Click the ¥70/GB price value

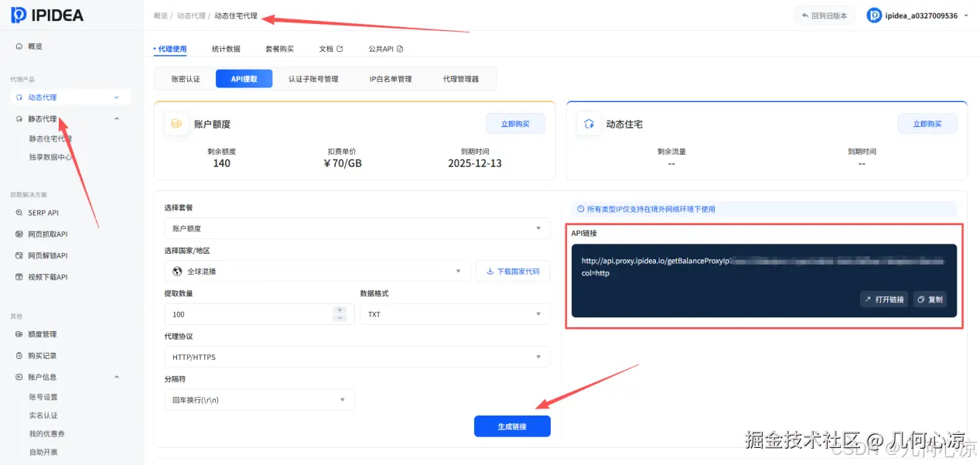pyautogui.click(x=342, y=163)
